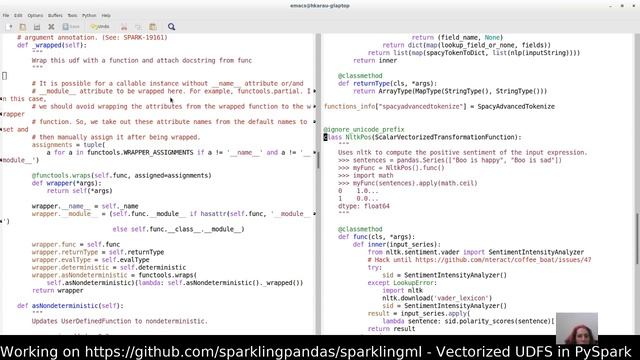640x360 pixels.
Task: Click 'class NltkPos' definition in right pane
Action: [x=422, y=137]
